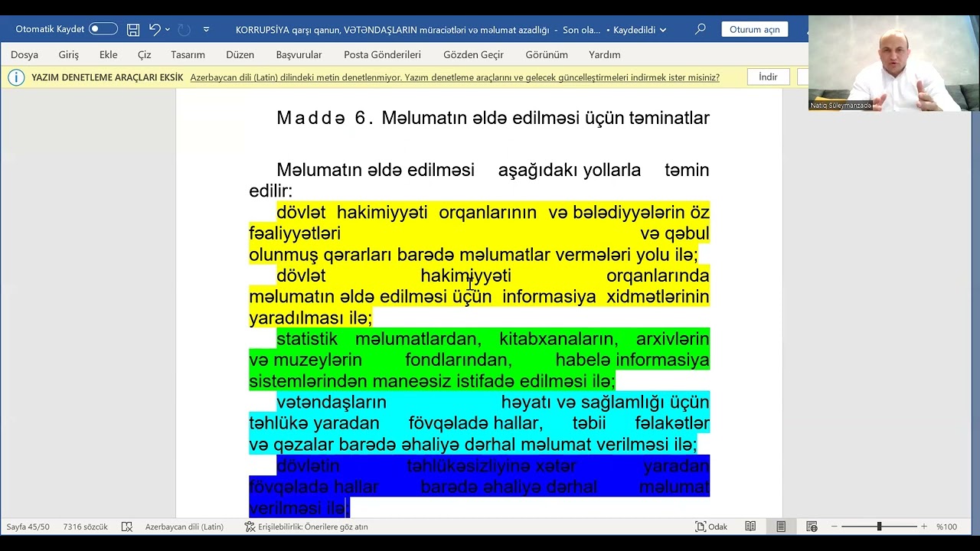Click the Save (diskette) icon
The height and width of the screenshot is (551, 980).
(x=133, y=30)
